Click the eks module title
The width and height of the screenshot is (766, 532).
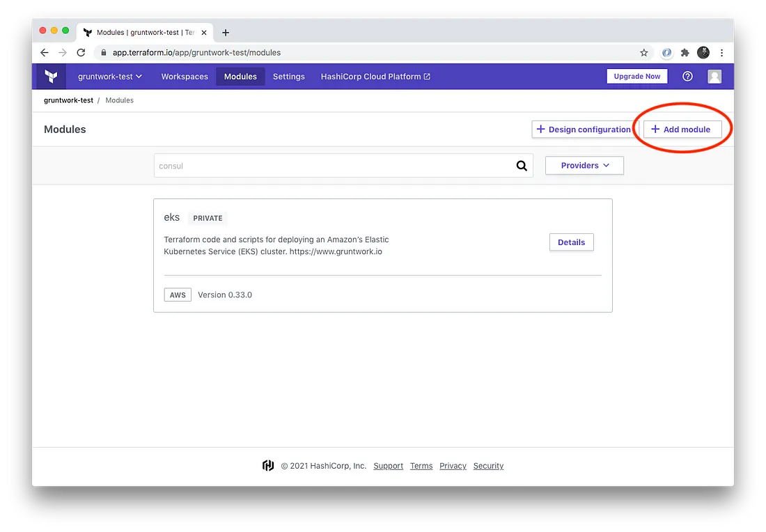coord(171,217)
